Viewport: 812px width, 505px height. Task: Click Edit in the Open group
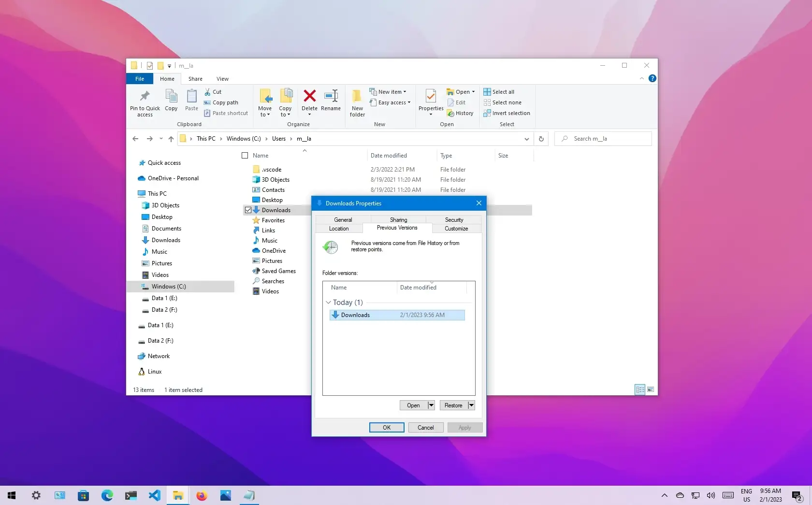pos(456,102)
